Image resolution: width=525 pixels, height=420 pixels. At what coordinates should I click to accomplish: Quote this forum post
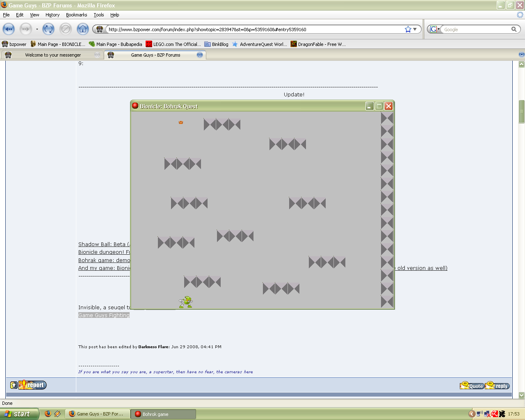(472, 386)
